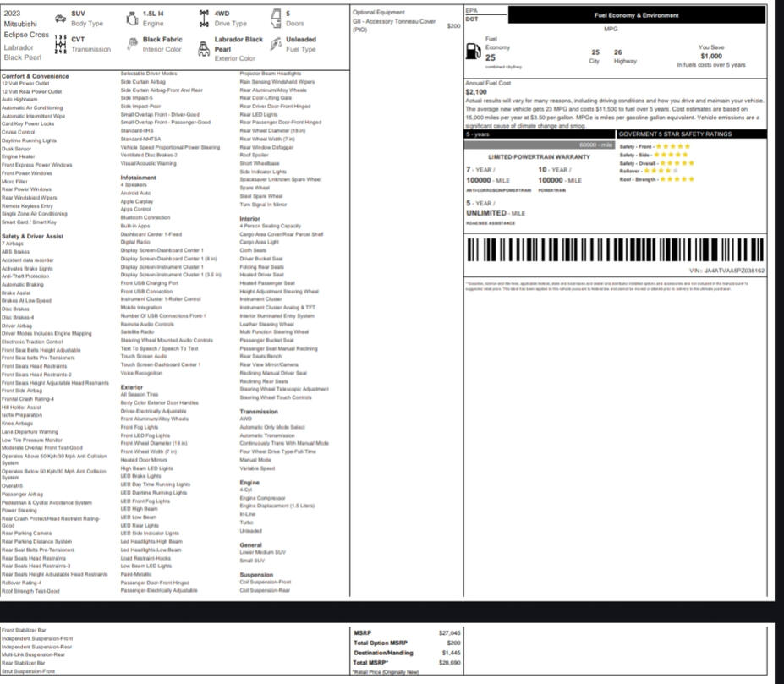Click the Total MSRP $28,690 line
Viewport: 784px width, 684px height.
pyautogui.click(x=407, y=663)
